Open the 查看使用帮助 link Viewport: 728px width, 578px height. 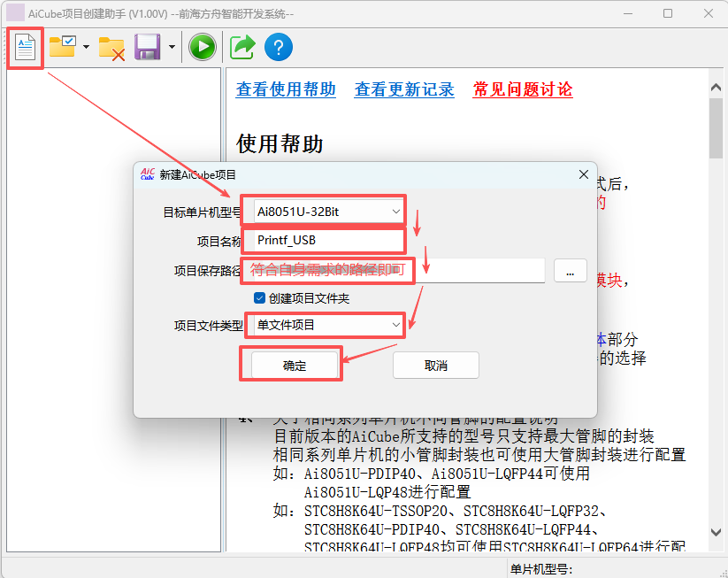pyautogui.click(x=286, y=89)
